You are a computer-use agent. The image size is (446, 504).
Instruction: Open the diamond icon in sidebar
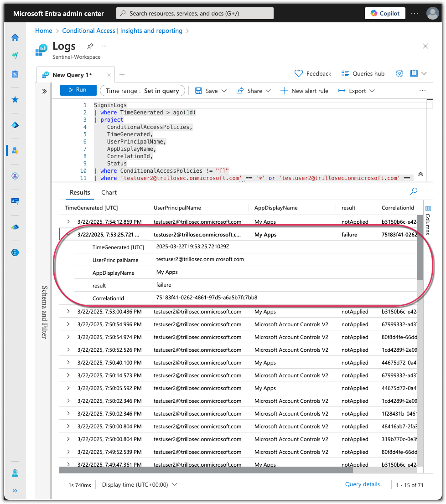(x=15, y=125)
